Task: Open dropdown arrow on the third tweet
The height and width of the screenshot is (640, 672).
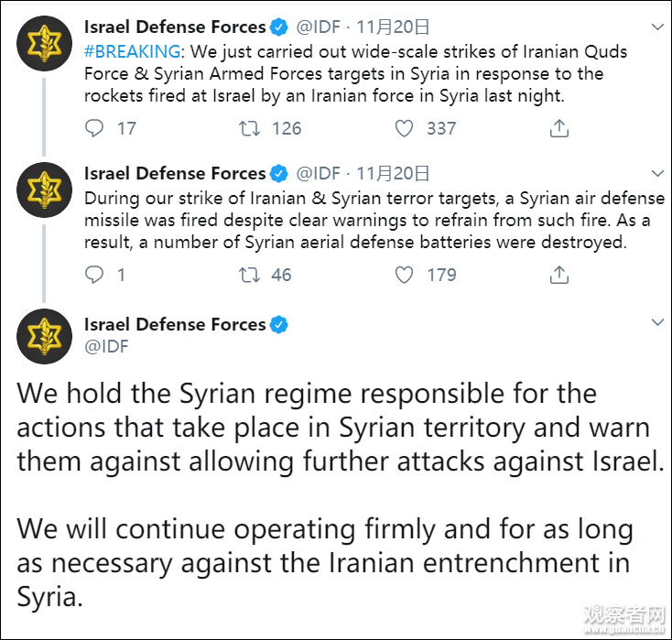Action: 656,323
